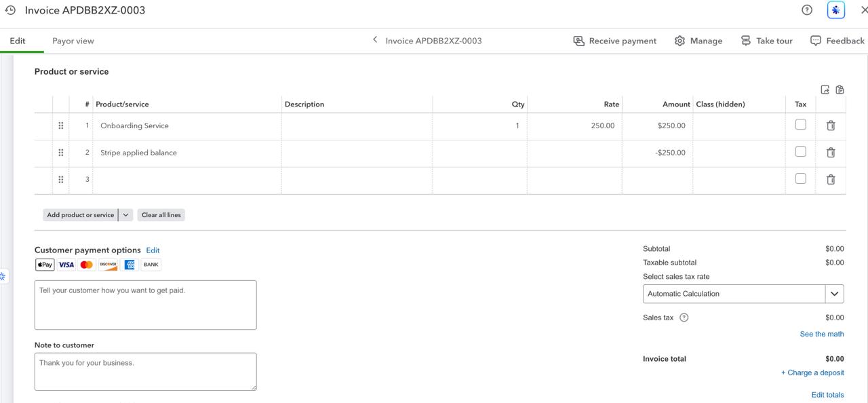Click the Bank payment icon
This screenshot has height=403, width=868.
coord(151,265)
